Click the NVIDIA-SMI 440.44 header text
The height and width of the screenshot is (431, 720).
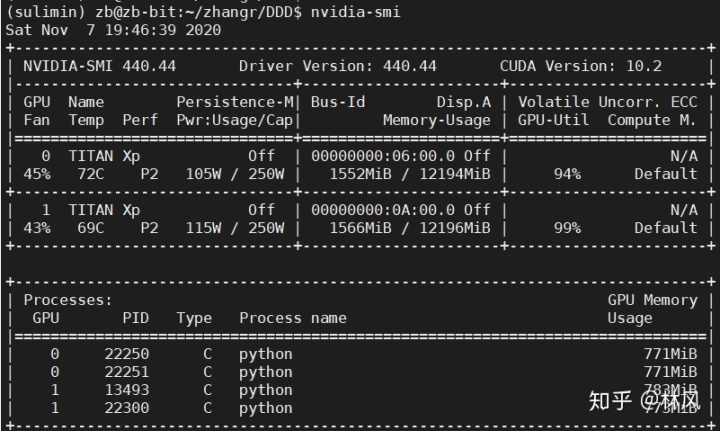[100, 66]
